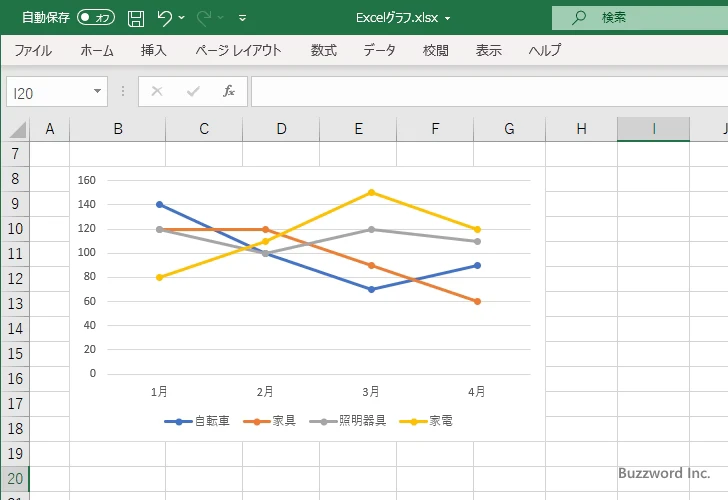The width and height of the screenshot is (728, 500).
Task: Select column H header
Action: click(581, 129)
